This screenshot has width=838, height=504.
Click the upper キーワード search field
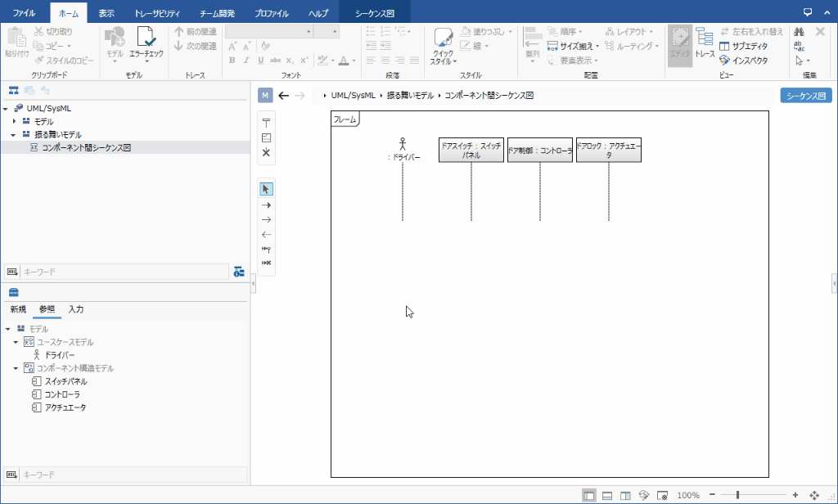123,271
